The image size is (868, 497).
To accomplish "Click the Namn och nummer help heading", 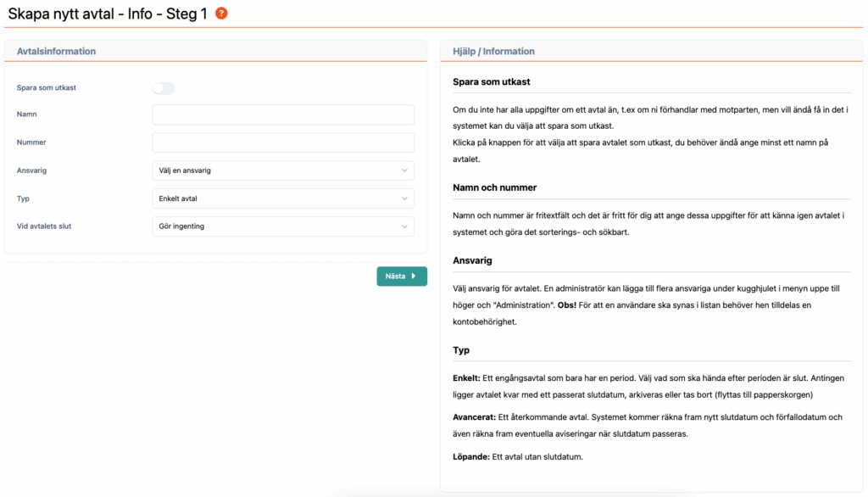I will 495,187.
